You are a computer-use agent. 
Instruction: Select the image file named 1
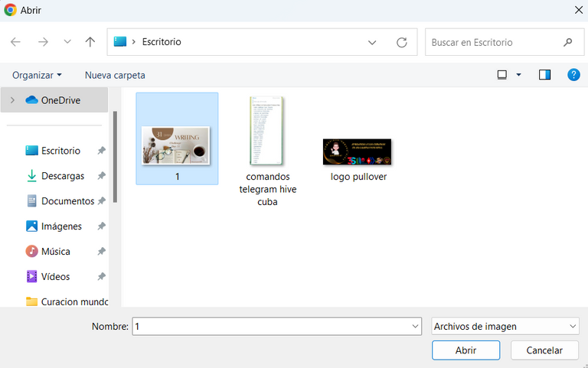[177, 138]
